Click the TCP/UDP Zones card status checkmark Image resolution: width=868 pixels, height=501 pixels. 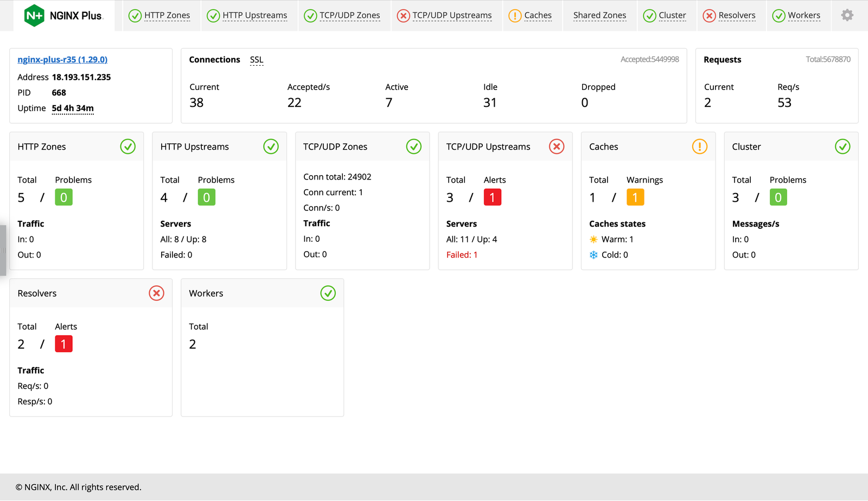coord(414,146)
